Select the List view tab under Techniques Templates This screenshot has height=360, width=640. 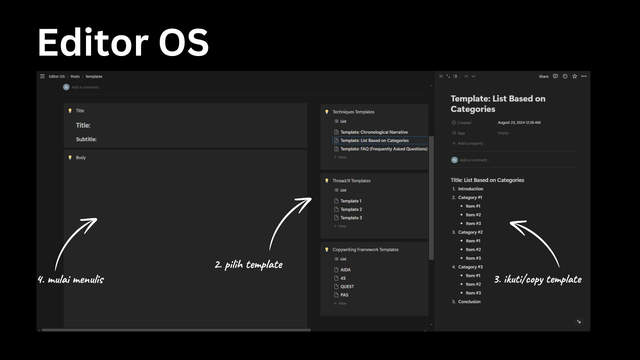[x=340, y=121]
